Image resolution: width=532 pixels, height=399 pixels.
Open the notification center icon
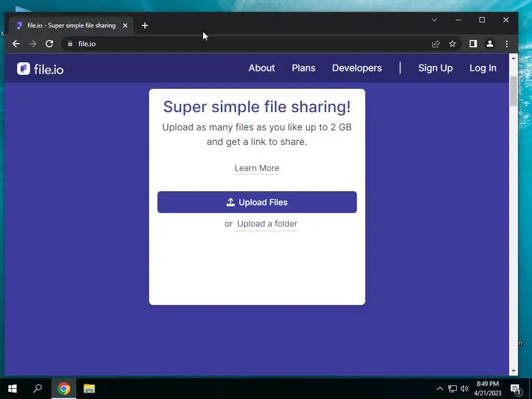515,389
